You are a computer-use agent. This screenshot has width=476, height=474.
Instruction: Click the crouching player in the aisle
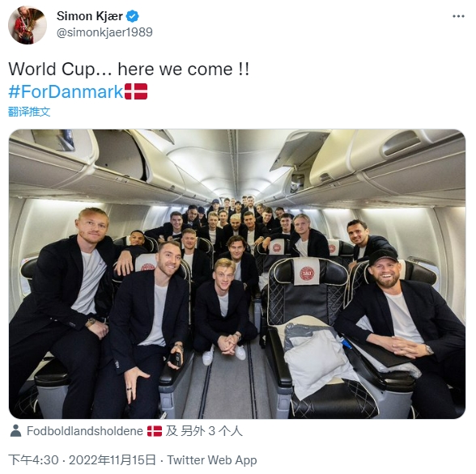coord(223,309)
